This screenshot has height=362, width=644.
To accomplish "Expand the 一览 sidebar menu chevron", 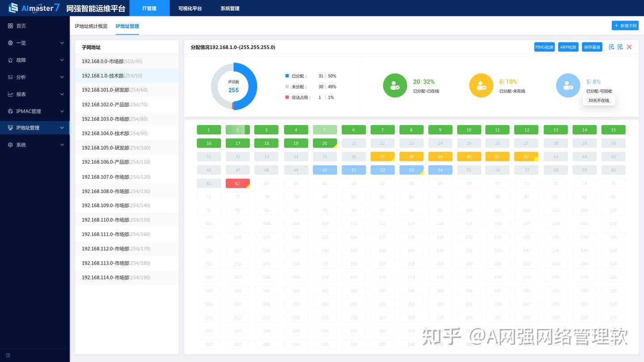I will (62, 43).
